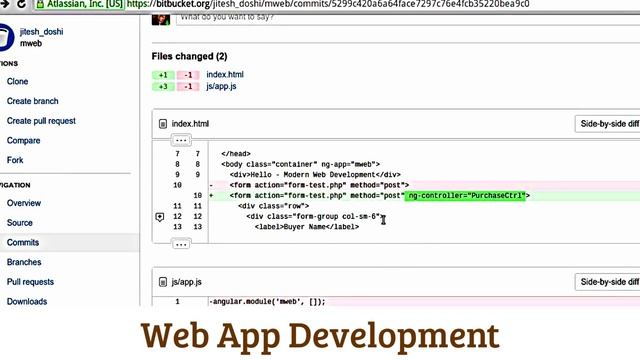
Task: Go to Overview in navigation
Action: pos(24,203)
